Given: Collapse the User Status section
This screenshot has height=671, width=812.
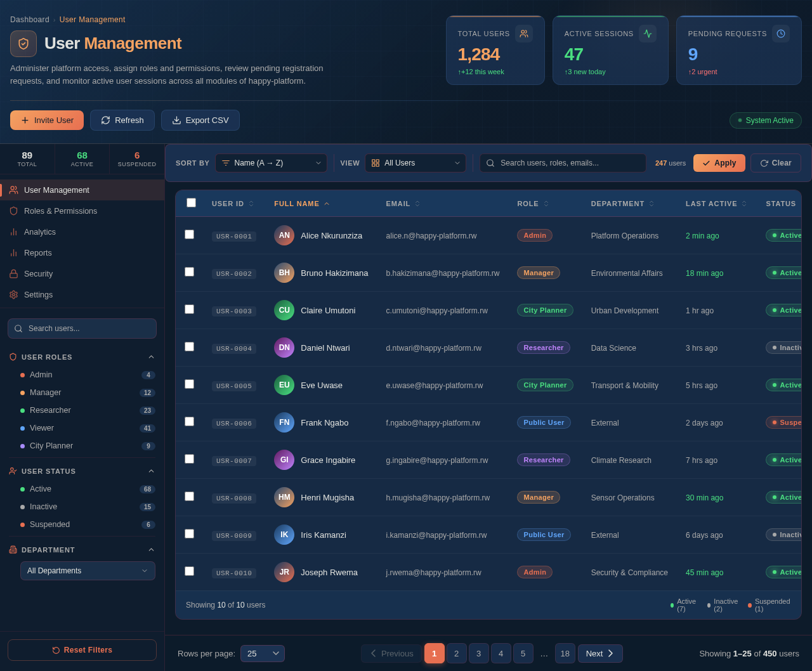Looking at the screenshot, I should tap(151, 471).
